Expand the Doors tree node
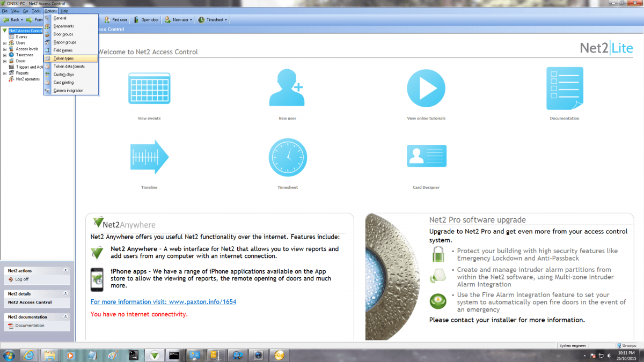 point(4,61)
